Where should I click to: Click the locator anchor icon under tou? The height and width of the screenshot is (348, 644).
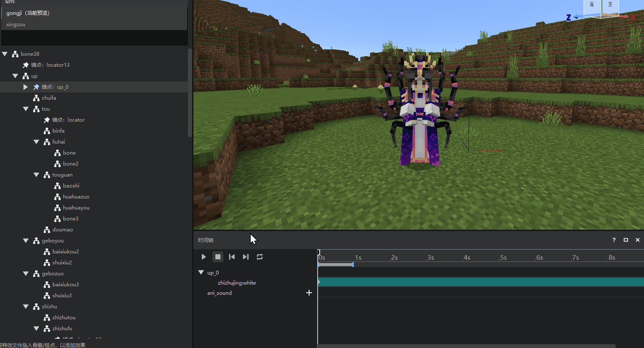(47, 120)
